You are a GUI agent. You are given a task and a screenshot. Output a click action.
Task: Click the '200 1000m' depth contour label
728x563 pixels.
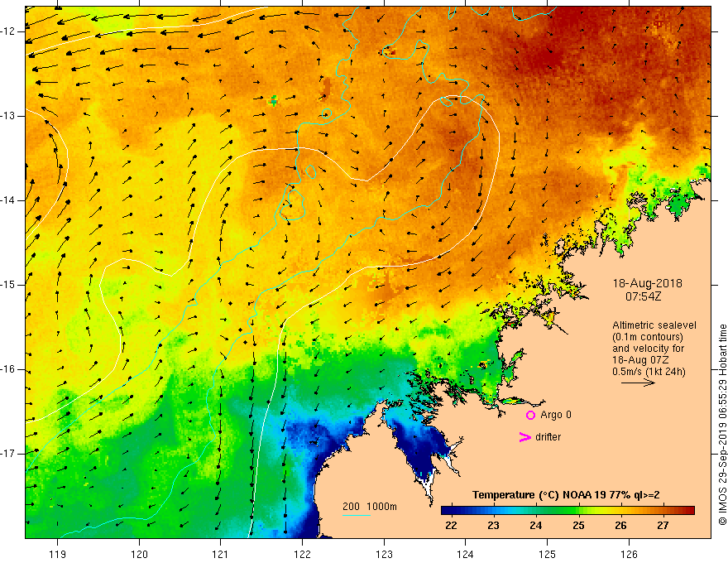pyautogui.click(x=370, y=507)
